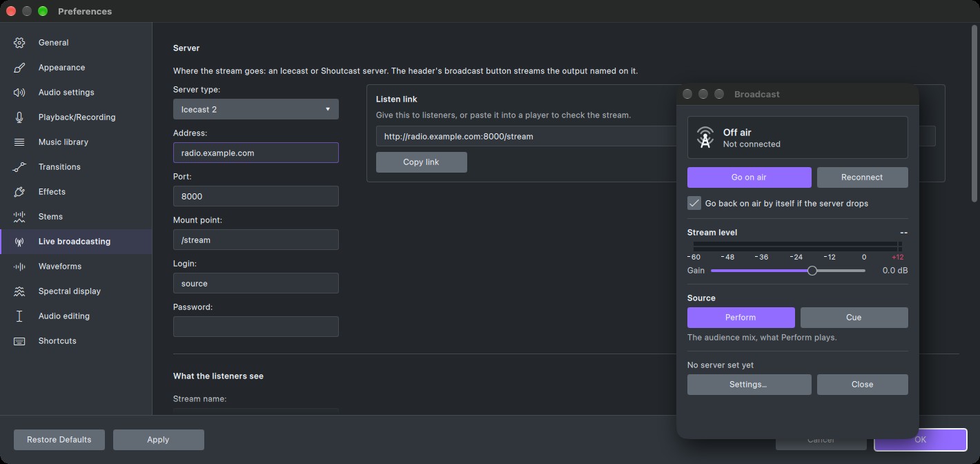
Task: Open the General preferences page
Action: (76, 43)
